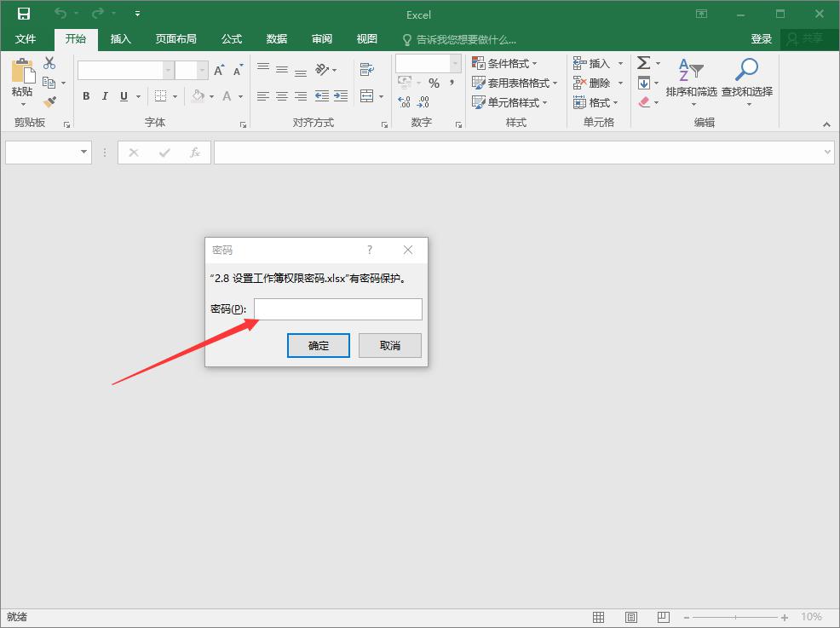This screenshot has height=628, width=840.
Task: Click the 密码 password input field
Action: pyautogui.click(x=337, y=308)
